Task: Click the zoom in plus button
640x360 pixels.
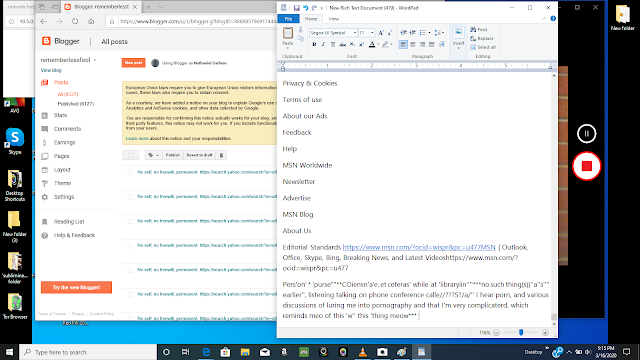Action: pyautogui.click(x=545, y=333)
